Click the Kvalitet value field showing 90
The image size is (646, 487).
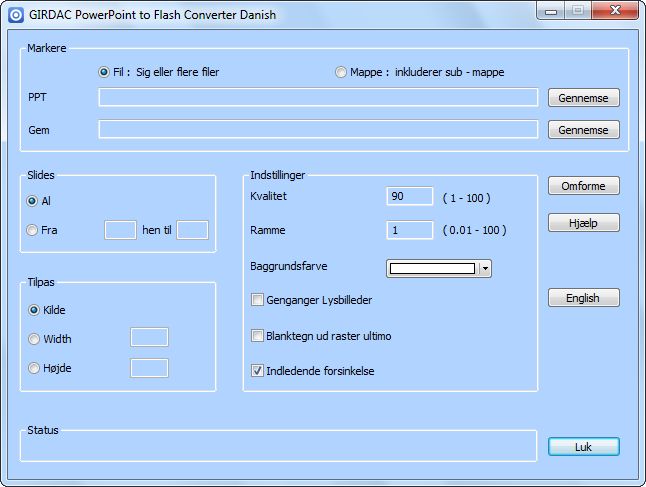410,196
